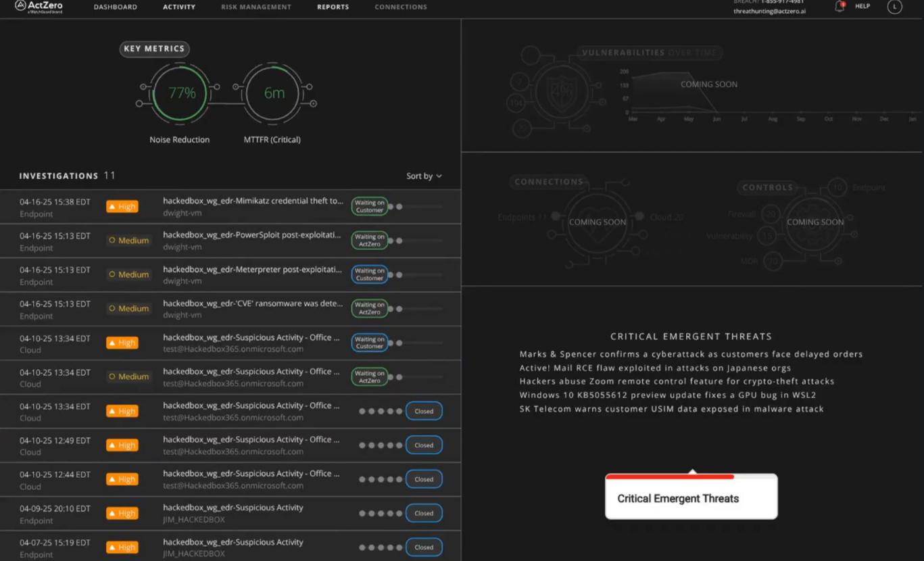Click the Critical Emergent Threats tooltip card
924x561 pixels.
tap(691, 498)
